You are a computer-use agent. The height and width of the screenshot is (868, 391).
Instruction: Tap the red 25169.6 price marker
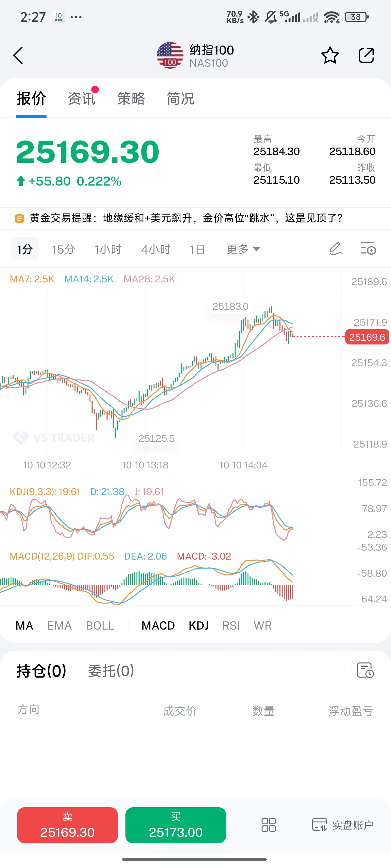click(x=367, y=337)
